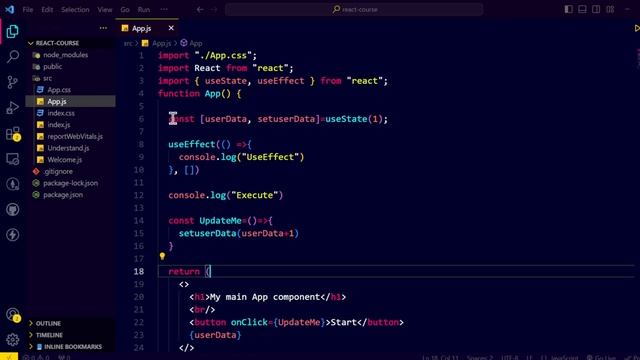The image size is (640, 360).
Task: Click "useState(1)" on line 6
Action: 354,119
